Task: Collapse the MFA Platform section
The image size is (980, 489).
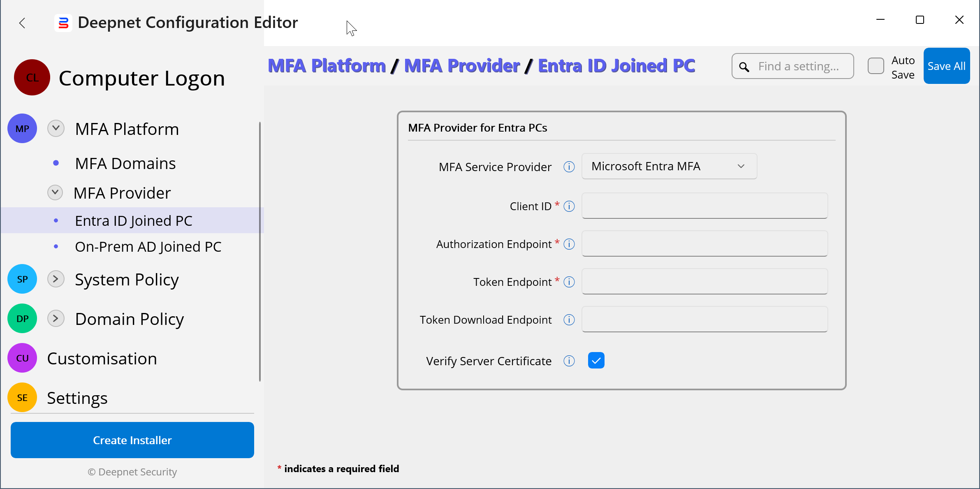Action: (56, 128)
